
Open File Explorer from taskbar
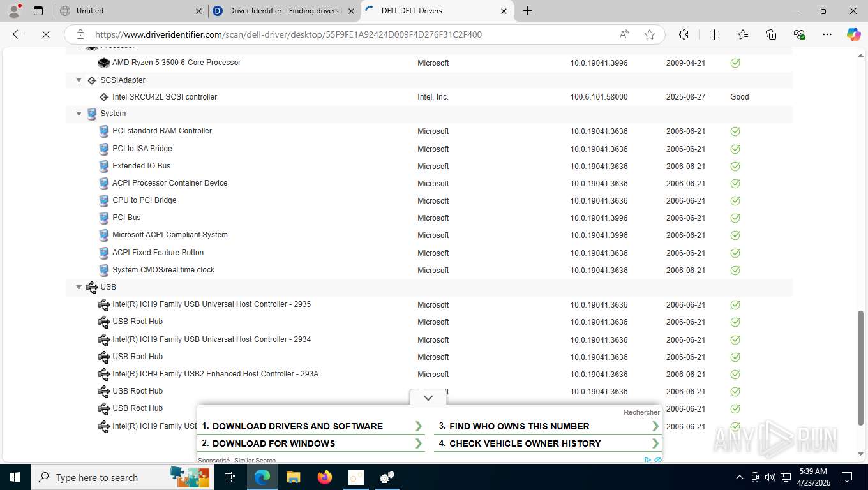tap(293, 477)
